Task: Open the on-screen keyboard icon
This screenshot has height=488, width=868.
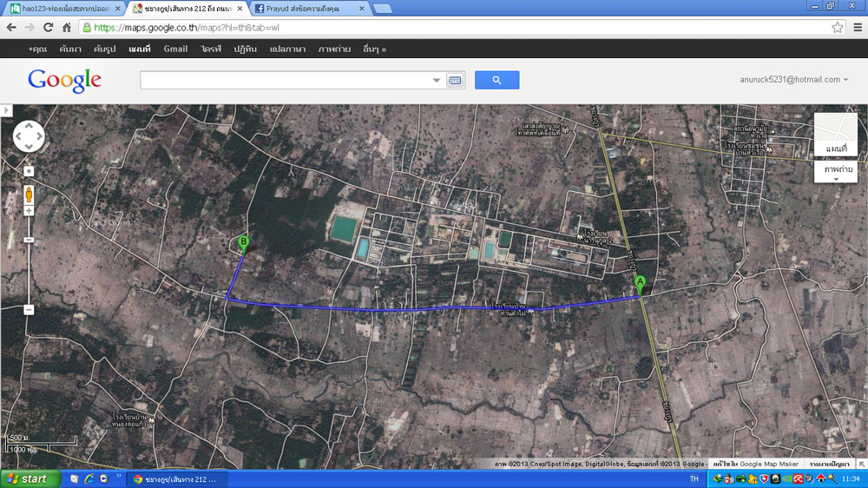Action: click(x=455, y=80)
